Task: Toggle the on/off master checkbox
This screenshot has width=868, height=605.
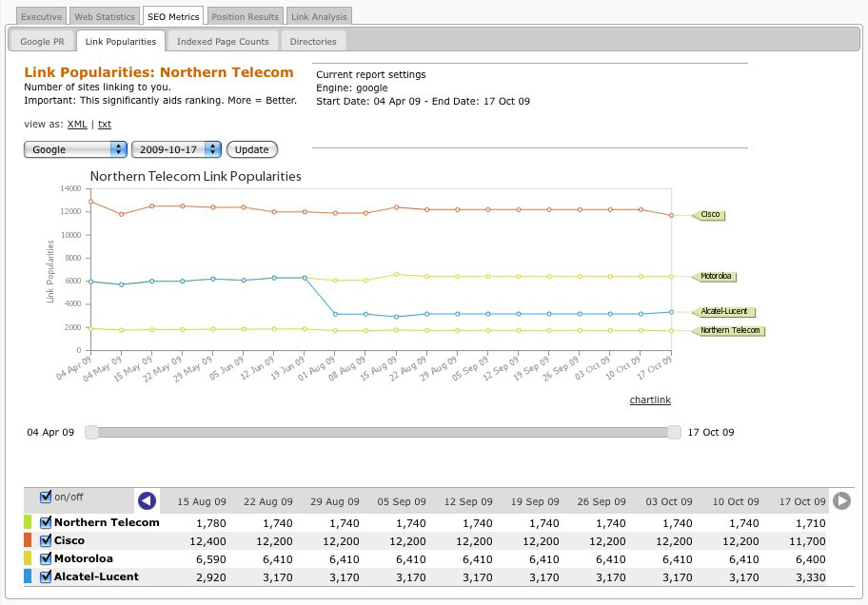Action: pos(46,497)
